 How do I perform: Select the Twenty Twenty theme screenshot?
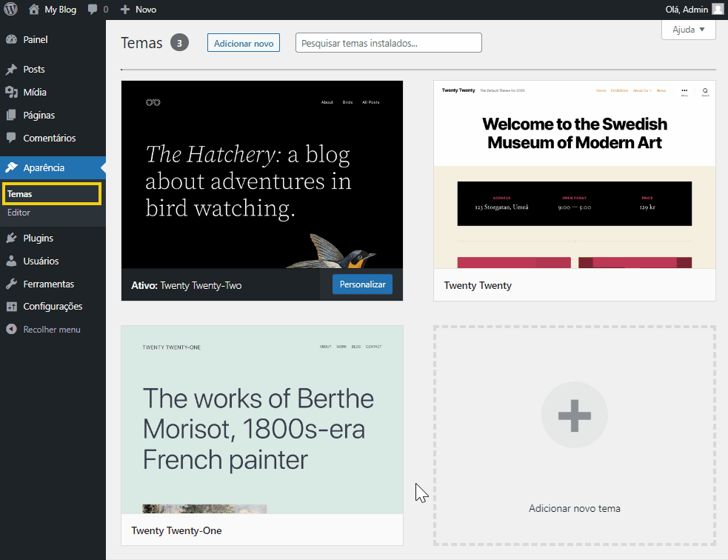574,175
